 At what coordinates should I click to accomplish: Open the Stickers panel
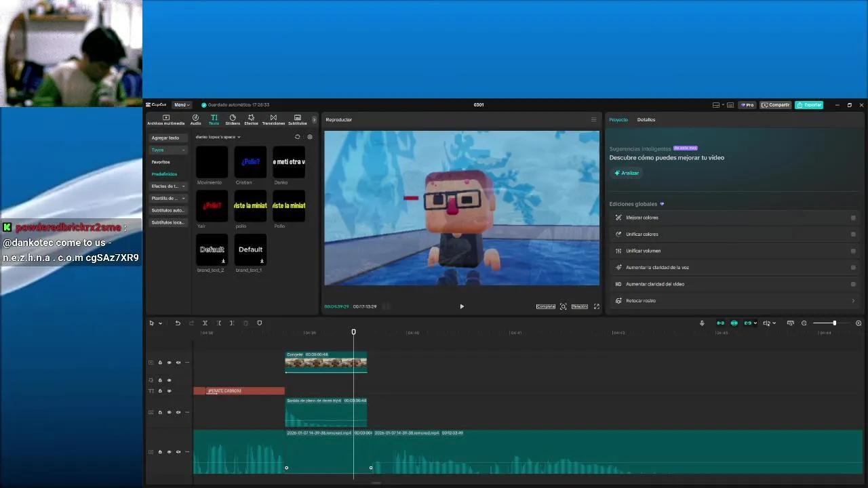(233, 120)
